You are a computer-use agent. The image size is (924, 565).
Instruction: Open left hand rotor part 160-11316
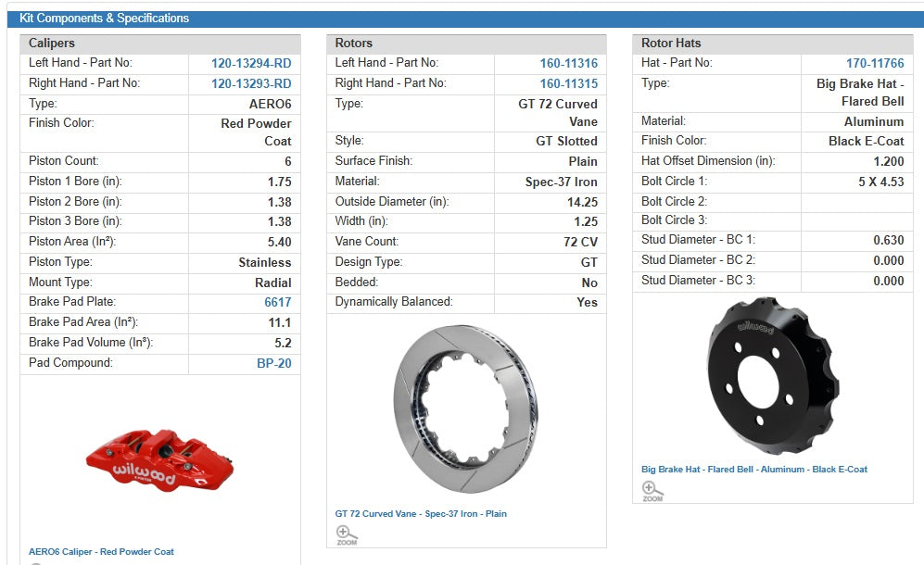568,64
